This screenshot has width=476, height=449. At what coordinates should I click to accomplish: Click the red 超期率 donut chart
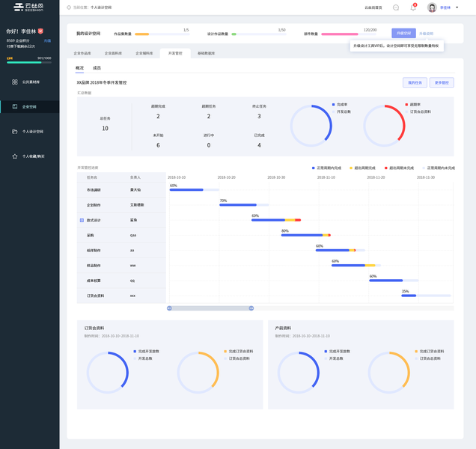(384, 126)
